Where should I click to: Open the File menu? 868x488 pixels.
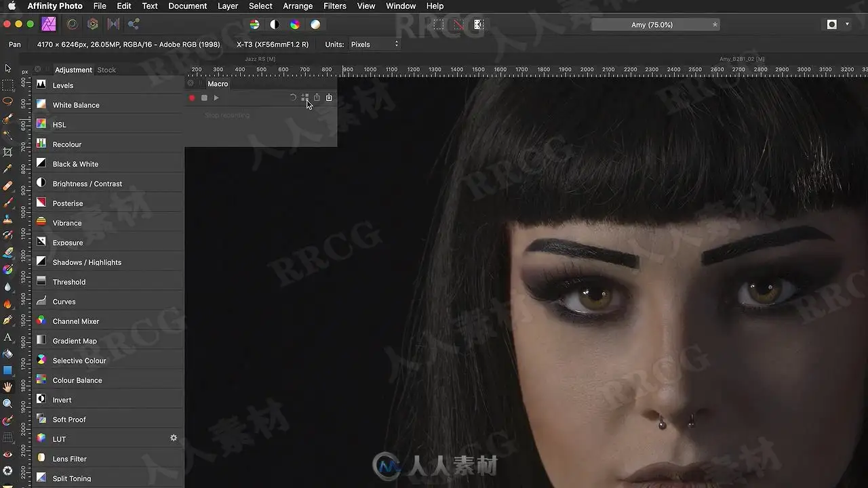pos(100,6)
